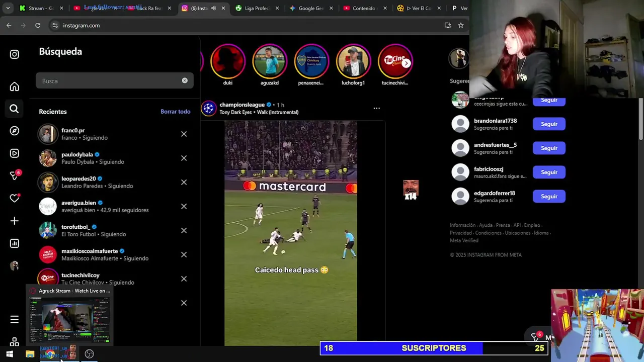Remove maxikioscoalmafuerte from recent searches

184,255
